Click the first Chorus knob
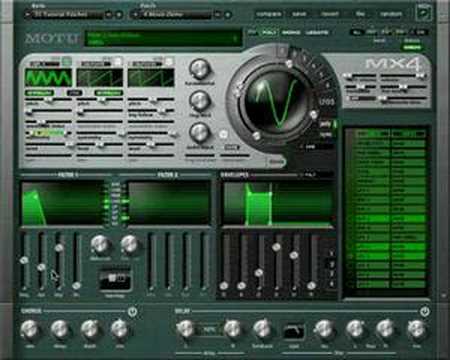Viewport: 450px width, 360px height. [30, 329]
